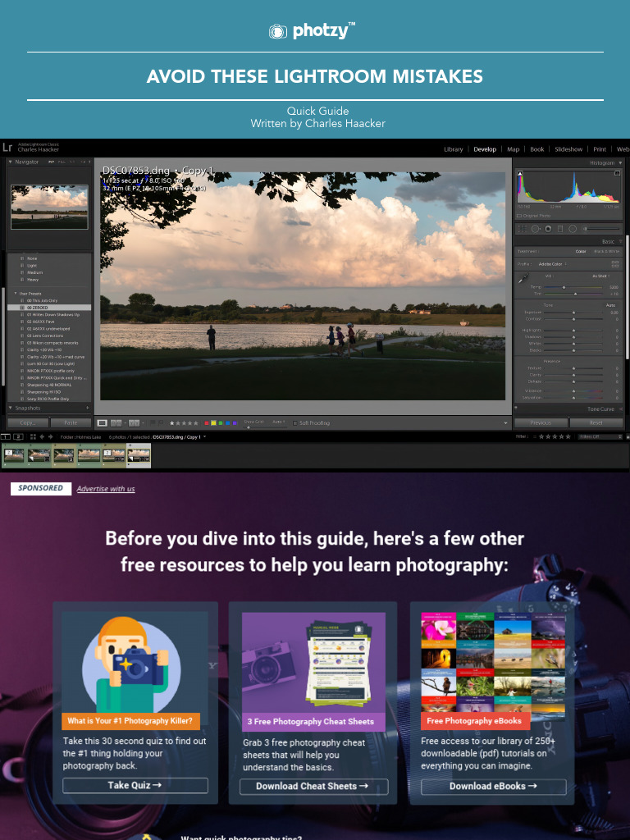Select the Crop Overlay tool icon

point(523,229)
